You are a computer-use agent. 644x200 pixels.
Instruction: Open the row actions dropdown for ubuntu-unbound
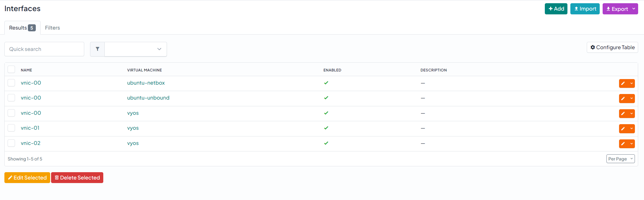[x=632, y=98]
